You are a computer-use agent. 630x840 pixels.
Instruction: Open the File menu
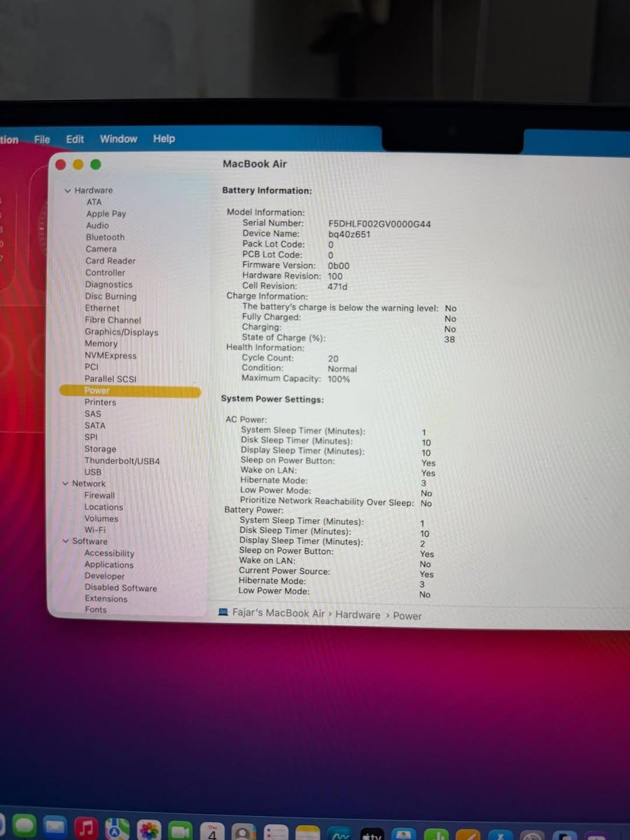click(42, 139)
